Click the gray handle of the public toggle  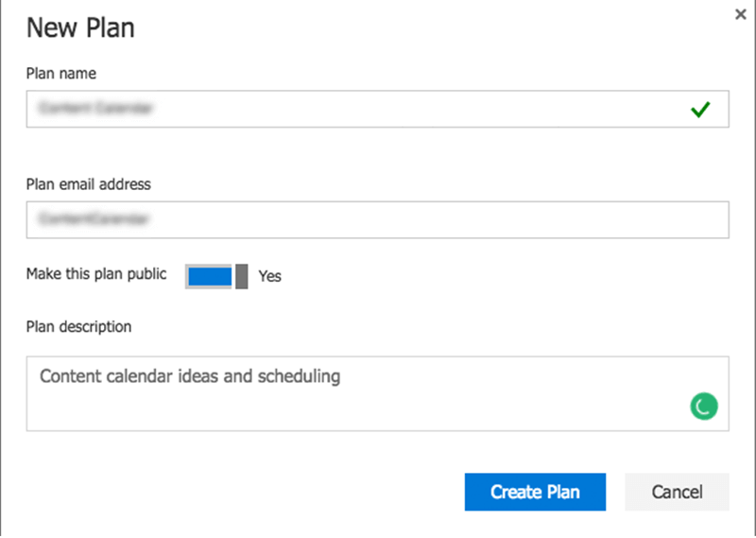242,276
